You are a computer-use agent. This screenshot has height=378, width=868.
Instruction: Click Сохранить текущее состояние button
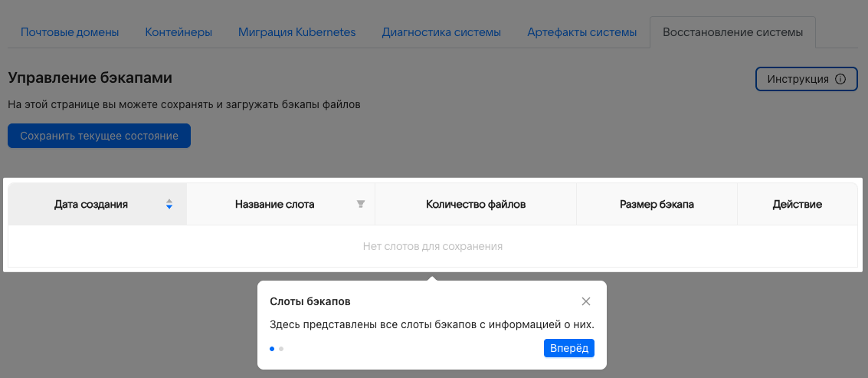point(99,136)
